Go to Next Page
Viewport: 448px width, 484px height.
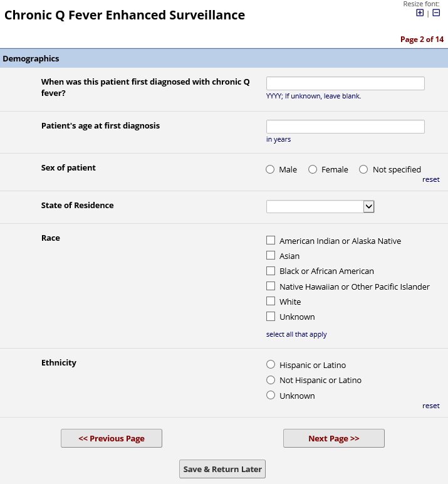click(x=333, y=438)
